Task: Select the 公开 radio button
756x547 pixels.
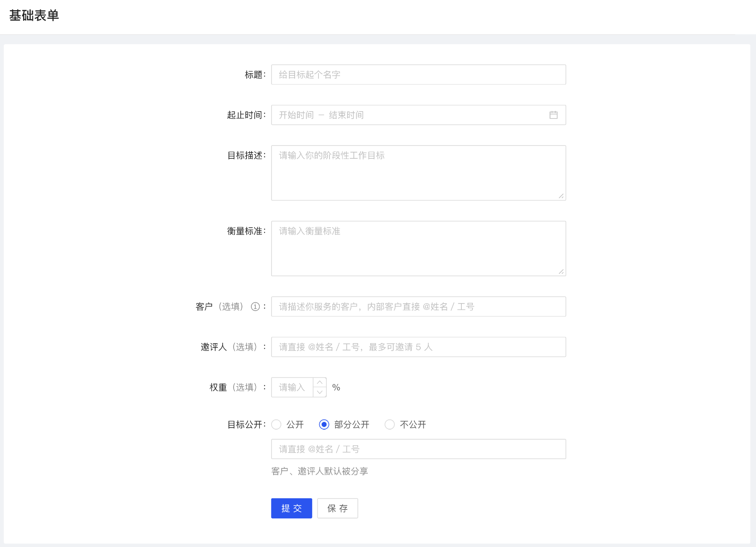Action: (x=276, y=424)
